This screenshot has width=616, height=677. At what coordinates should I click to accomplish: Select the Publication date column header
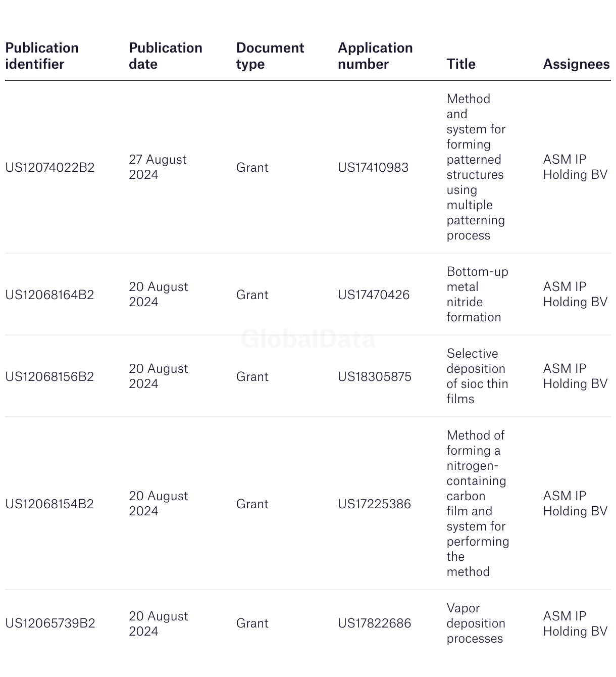166,56
